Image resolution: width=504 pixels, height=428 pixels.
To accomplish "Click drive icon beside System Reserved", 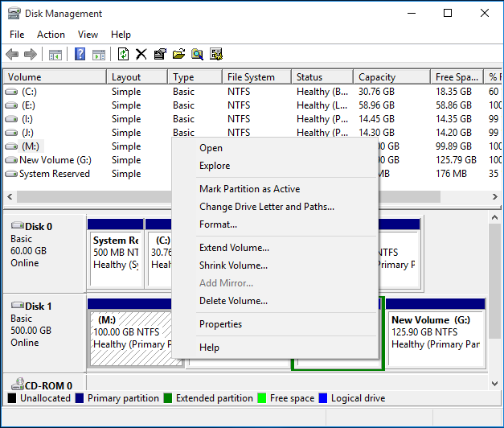I will point(11,174).
